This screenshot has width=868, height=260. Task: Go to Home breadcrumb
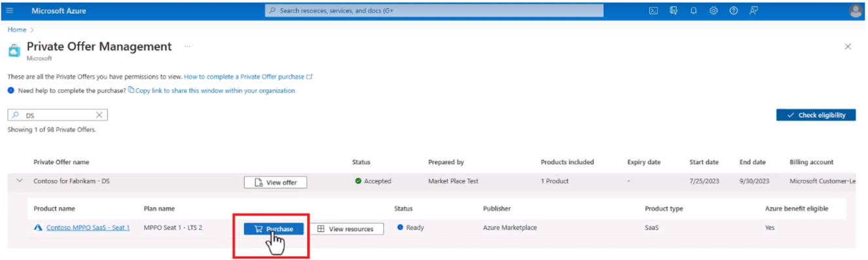point(17,29)
